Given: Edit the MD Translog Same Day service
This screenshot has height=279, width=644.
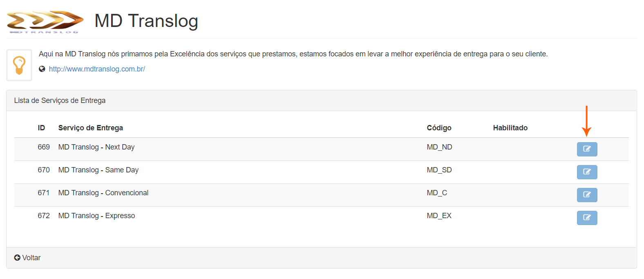Looking at the screenshot, I should 587,172.
